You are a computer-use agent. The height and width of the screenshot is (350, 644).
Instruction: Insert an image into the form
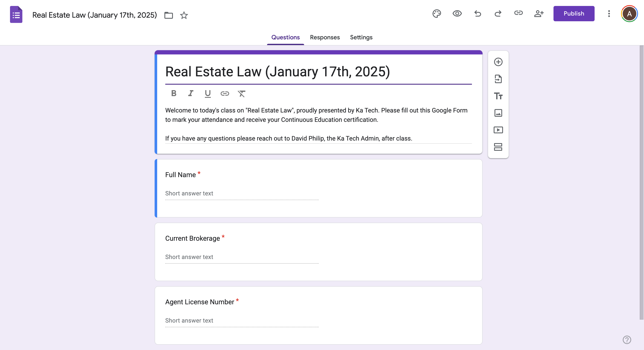pos(498,113)
